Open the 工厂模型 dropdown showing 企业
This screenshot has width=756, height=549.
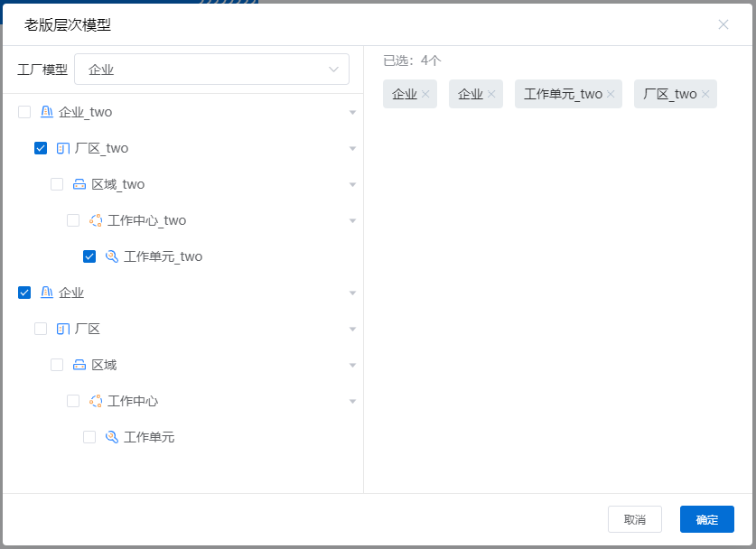pos(211,70)
